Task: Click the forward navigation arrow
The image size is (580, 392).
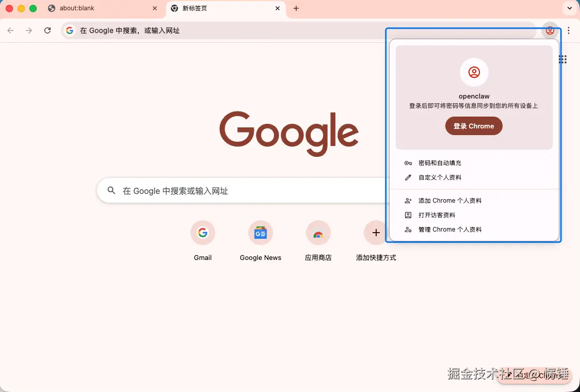Action: pos(29,30)
